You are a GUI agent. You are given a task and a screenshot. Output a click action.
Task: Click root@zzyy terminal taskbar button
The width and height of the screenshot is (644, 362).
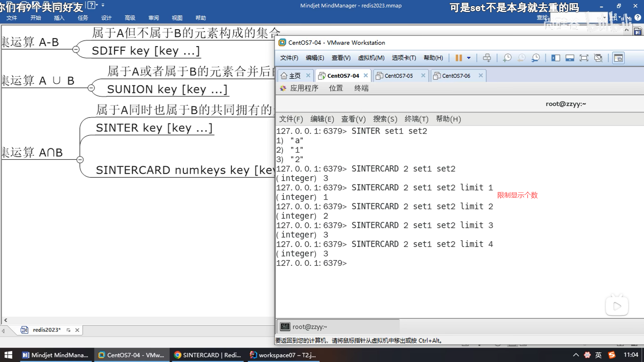click(x=309, y=327)
